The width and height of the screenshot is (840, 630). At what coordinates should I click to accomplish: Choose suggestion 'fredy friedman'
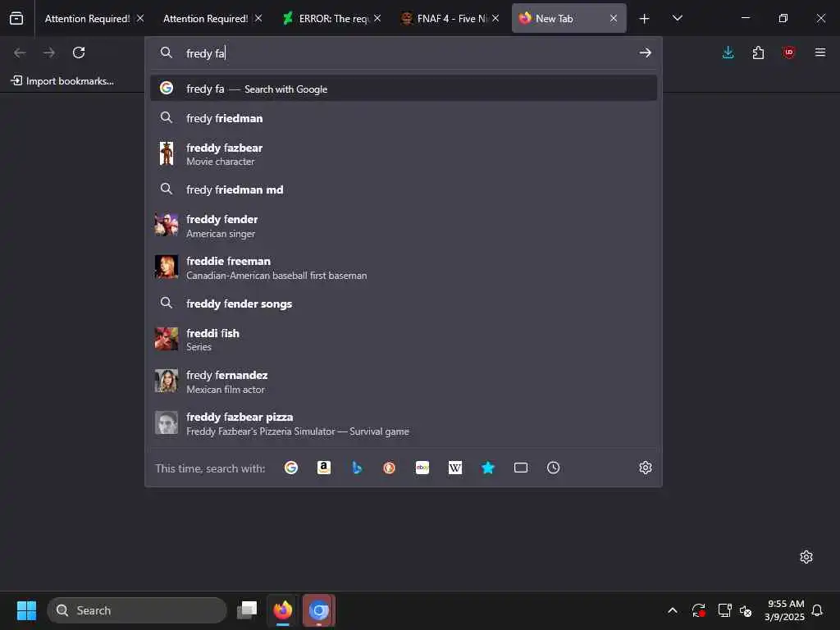[x=404, y=118]
